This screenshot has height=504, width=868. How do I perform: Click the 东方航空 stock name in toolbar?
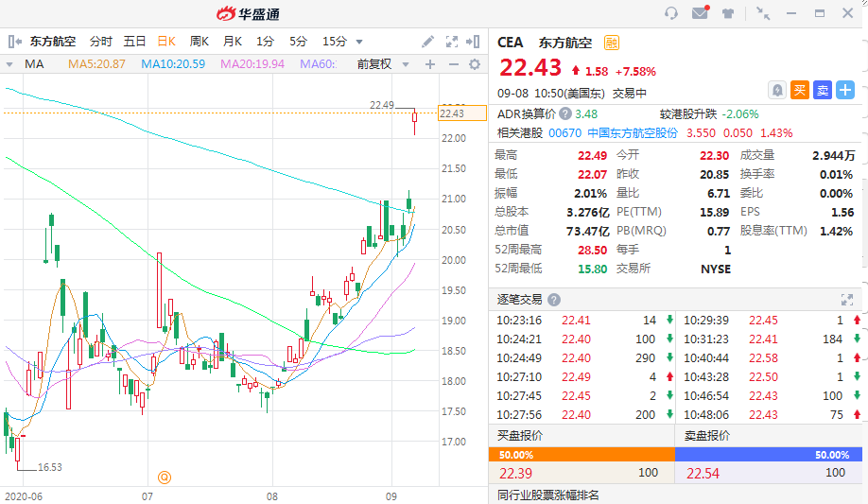53,42
